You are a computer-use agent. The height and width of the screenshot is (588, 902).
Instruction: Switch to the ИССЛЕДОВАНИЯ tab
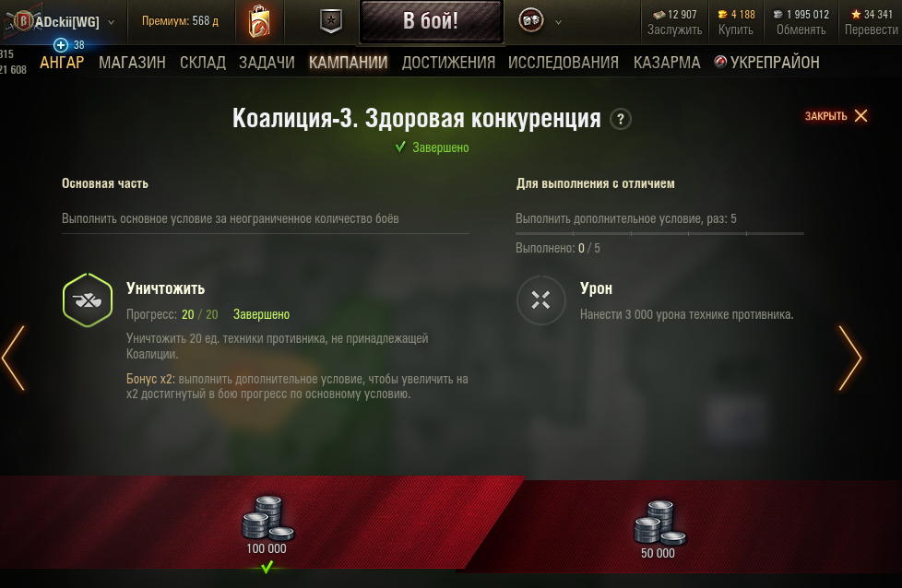pyautogui.click(x=564, y=62)
